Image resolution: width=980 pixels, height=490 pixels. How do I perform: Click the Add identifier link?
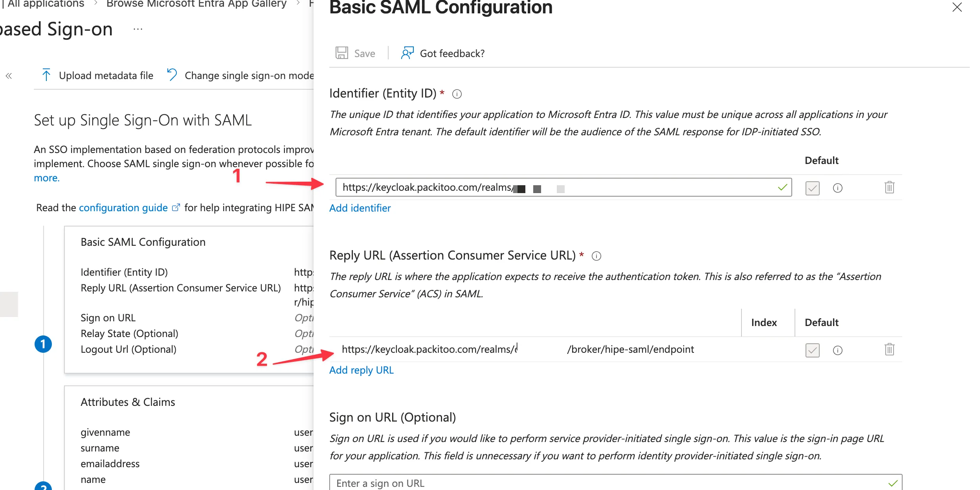(360, 208)
